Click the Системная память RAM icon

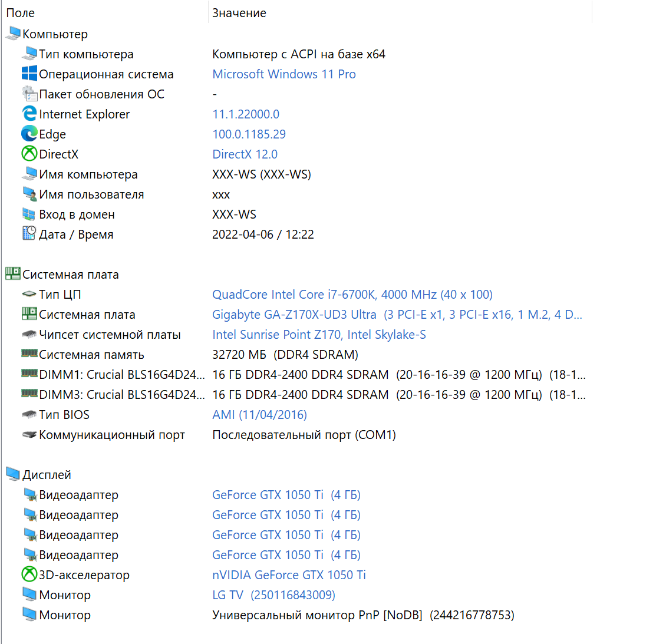(29, 354)
